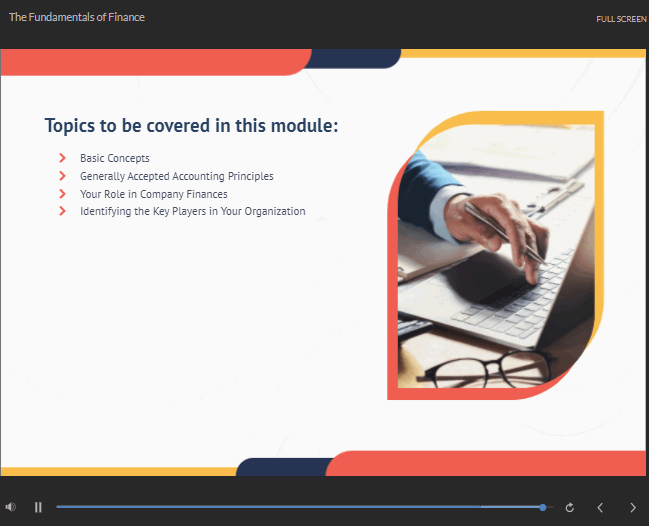Go to the previous slide arrow
649x526 pixels.
(600, 507)
